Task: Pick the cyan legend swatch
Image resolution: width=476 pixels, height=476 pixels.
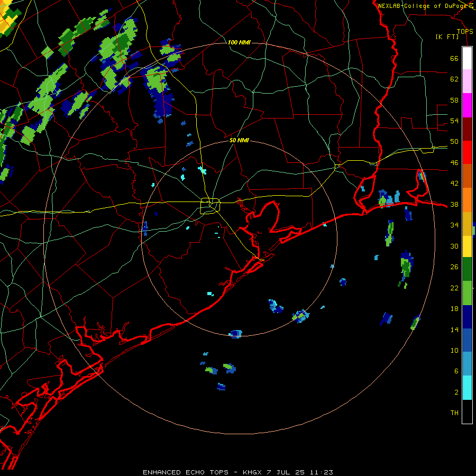Action: 467,387
